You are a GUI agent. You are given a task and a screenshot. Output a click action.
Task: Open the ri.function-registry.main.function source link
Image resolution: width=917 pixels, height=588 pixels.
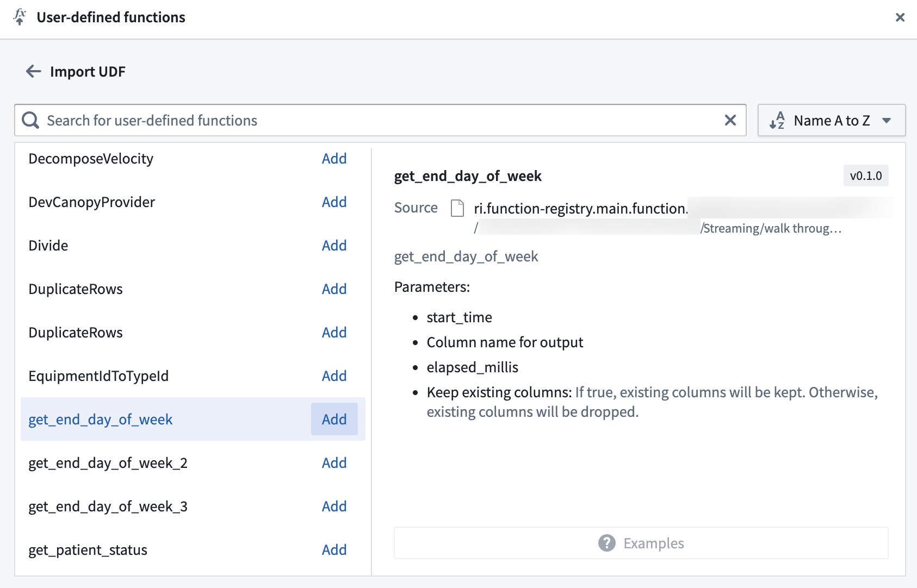pos(581,208)
